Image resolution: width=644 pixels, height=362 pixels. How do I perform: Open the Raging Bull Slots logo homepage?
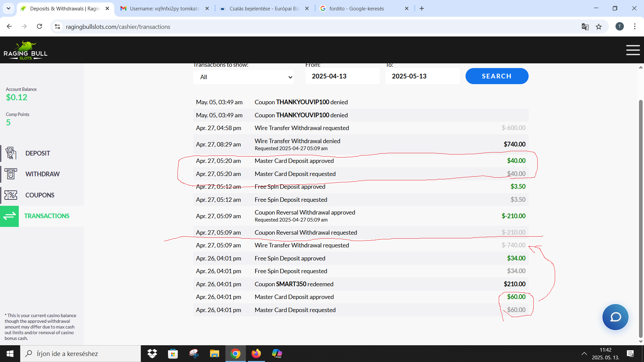(x=25, y=50)
